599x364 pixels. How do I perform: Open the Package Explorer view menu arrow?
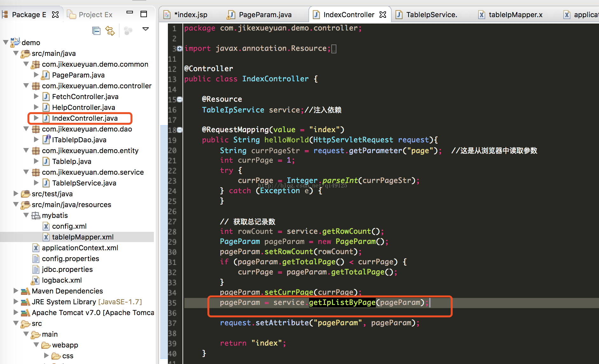[146, 29]
